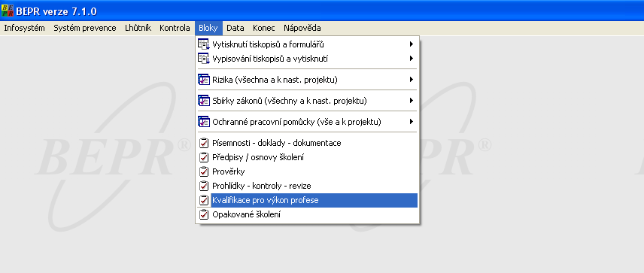The height and width of the screenshot is (273, 644).
Task: Click the Kvalifikace clipboard icon
Action: coord(204,200)
